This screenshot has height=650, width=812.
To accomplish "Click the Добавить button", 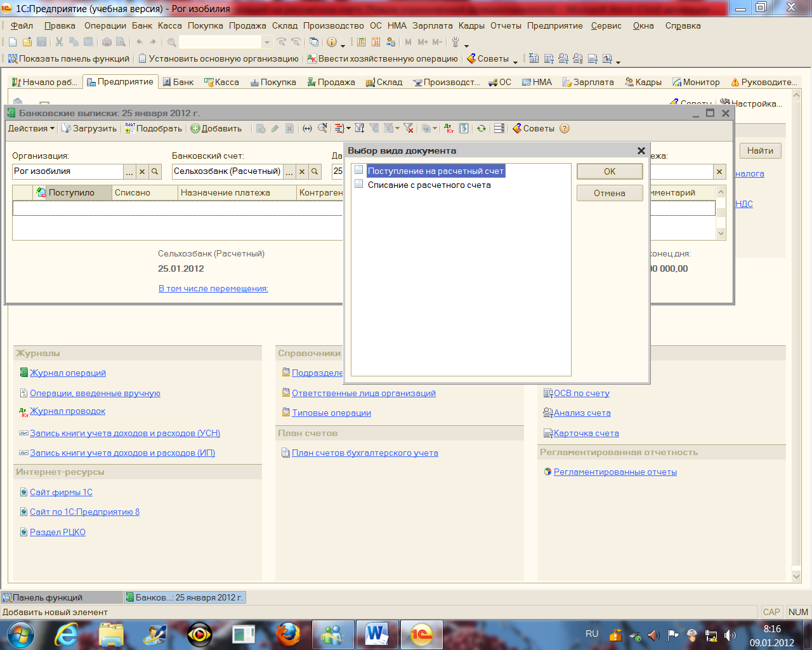I will (x=216, y=128).
